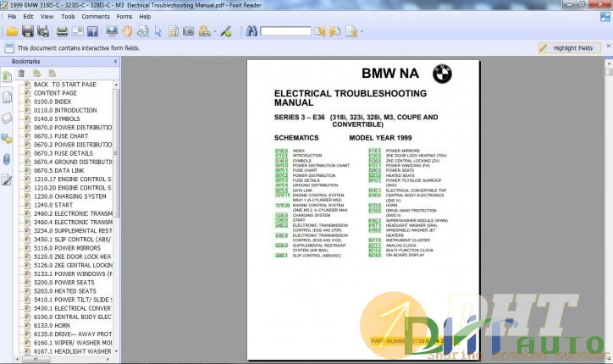
Task: Click the pen with green check icon
Action: (x=226, y=31)
